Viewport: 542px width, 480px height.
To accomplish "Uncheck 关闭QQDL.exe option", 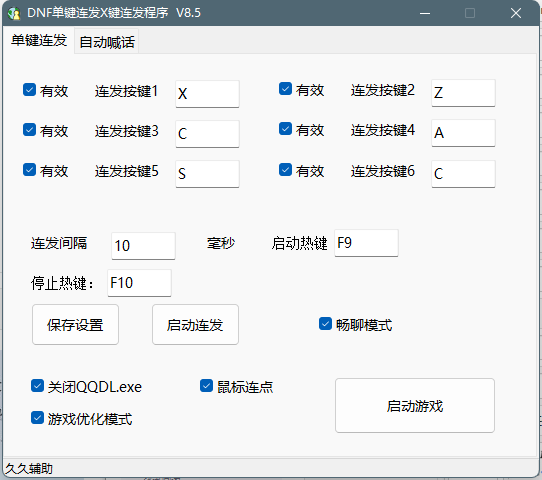I will tap(37, 386).
